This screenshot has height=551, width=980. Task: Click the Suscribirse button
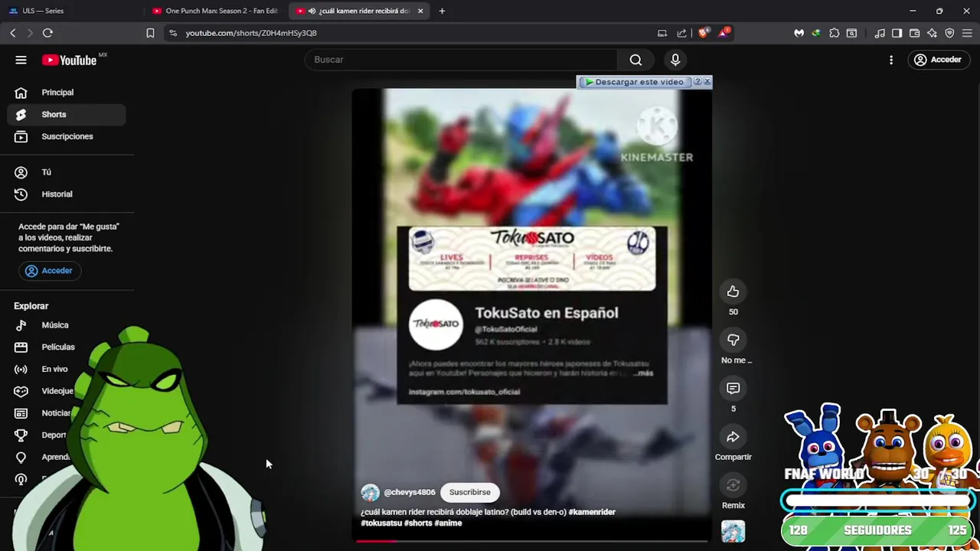pyautogui.click(x=469, y=492)
